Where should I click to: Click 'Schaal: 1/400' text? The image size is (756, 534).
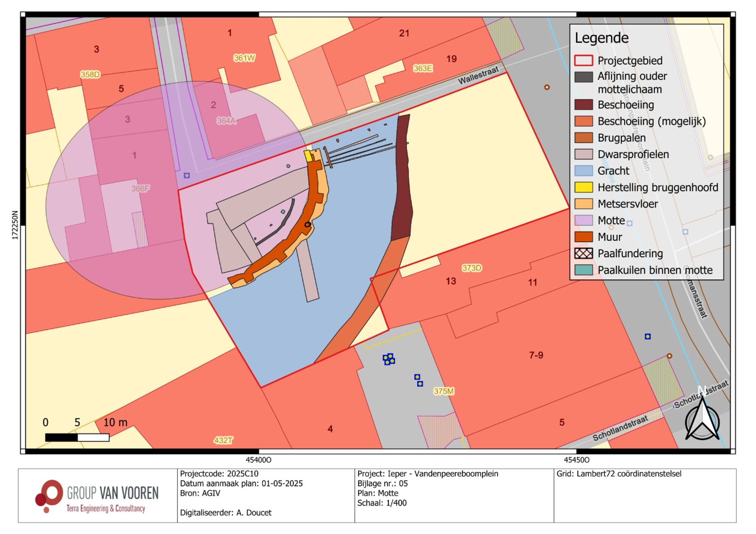[x=382, y=503]
